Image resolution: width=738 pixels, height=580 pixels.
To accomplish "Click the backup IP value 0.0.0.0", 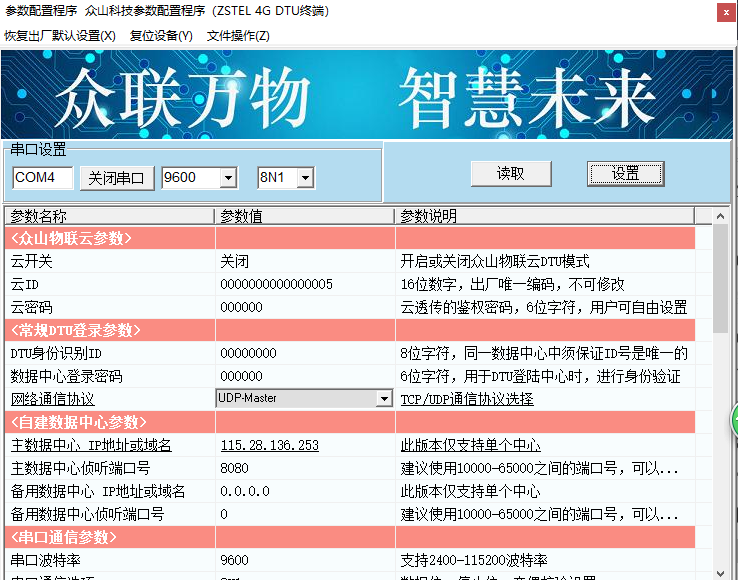I will click(x=245, y=491).
